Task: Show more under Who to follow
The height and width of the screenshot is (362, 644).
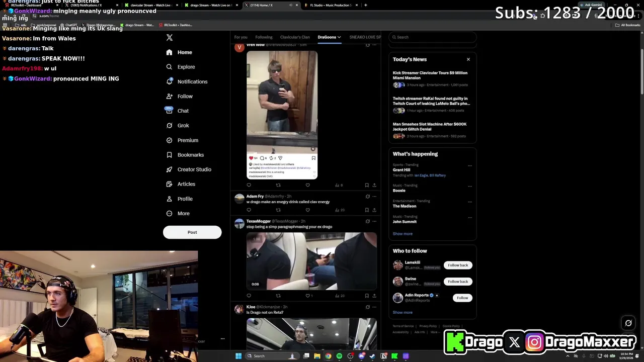Action: point(403,312)
